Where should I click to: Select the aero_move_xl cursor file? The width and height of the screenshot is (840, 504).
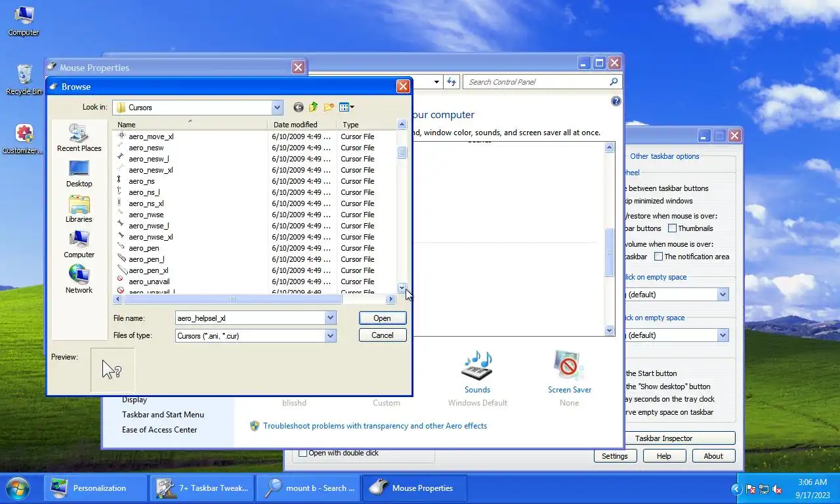point(151,136)
